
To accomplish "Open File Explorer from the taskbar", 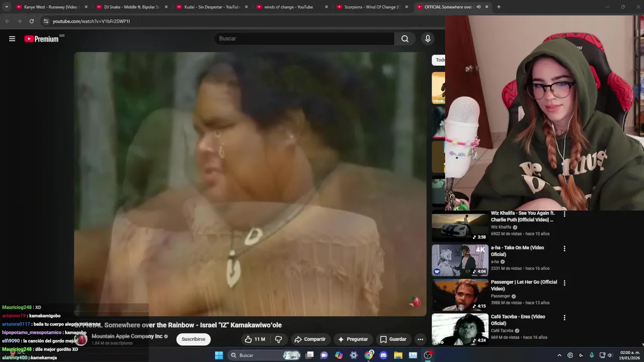I will (x=398, y=355).
